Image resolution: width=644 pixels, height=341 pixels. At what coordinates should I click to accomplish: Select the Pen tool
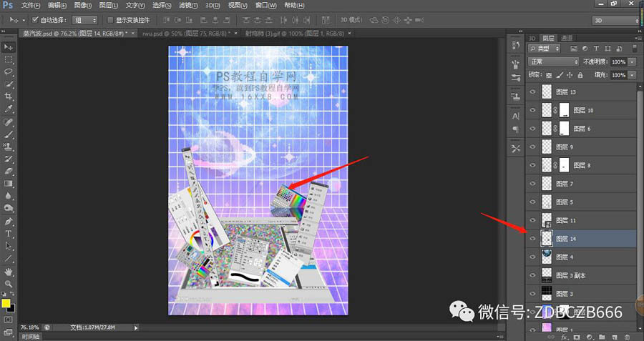(x=8, y=221)
